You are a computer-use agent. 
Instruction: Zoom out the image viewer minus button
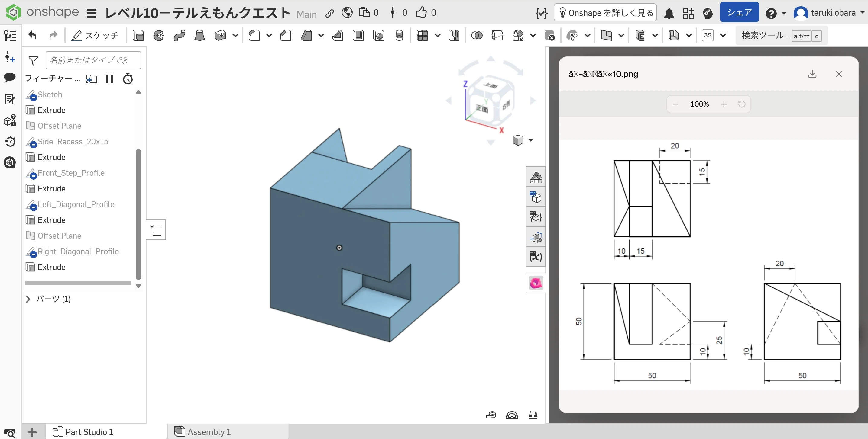pyautogui.click(x=675, y=104)
